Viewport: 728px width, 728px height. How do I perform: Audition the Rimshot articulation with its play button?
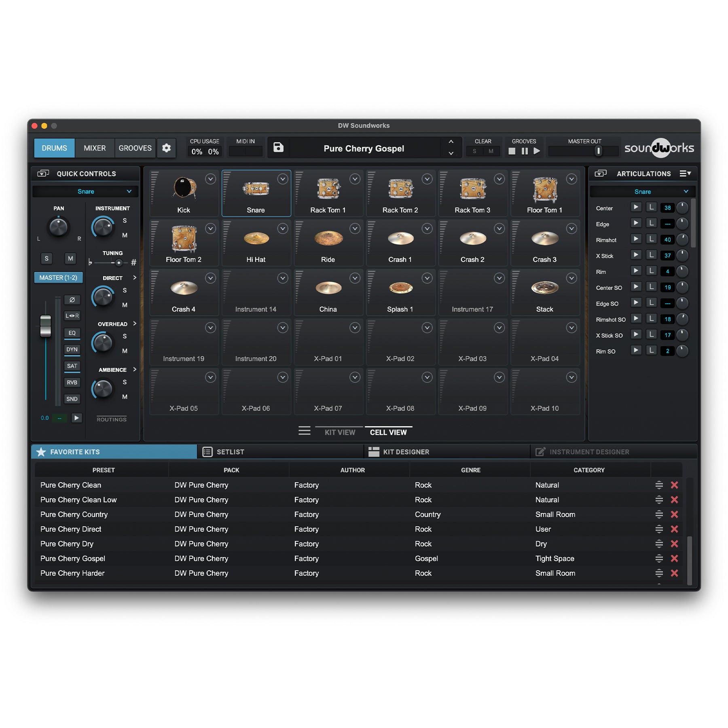[635, 239]
